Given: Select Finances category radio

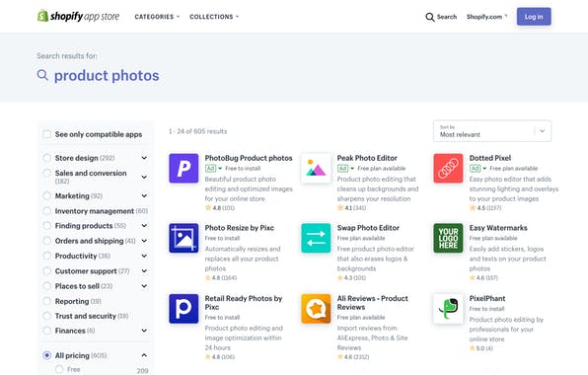Looking at the screenshot, I should pos(47,331).
